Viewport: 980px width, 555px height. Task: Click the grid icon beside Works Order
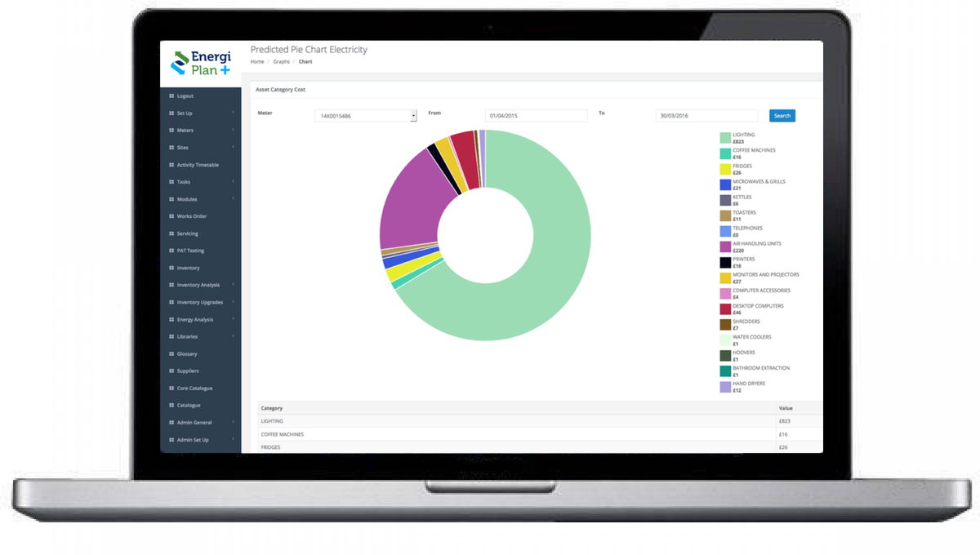(171, 216)
